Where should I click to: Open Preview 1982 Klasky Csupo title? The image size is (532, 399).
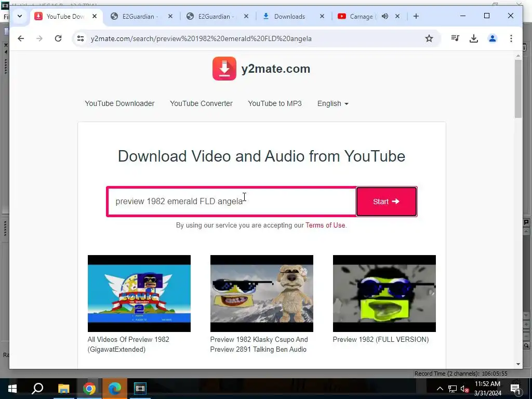259,344
